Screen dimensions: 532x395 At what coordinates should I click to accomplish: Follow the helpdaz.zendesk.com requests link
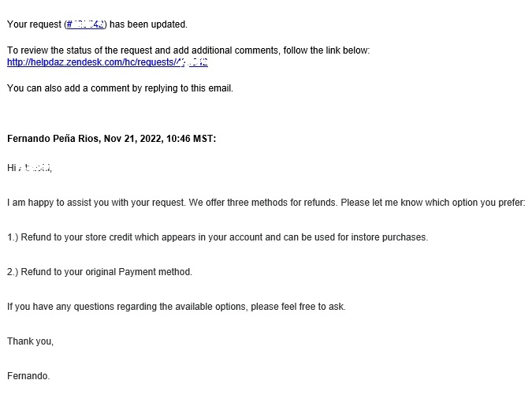(107, 62)
